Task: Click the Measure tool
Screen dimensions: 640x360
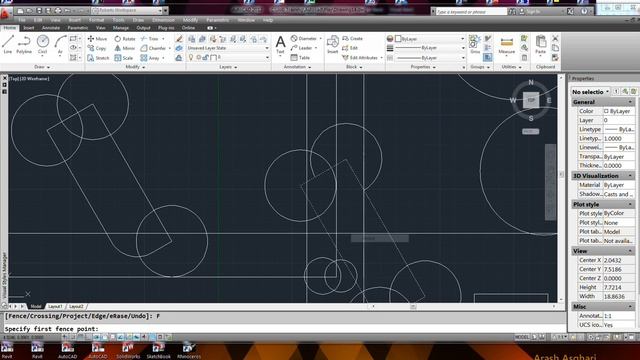Action: click(507, 45)
